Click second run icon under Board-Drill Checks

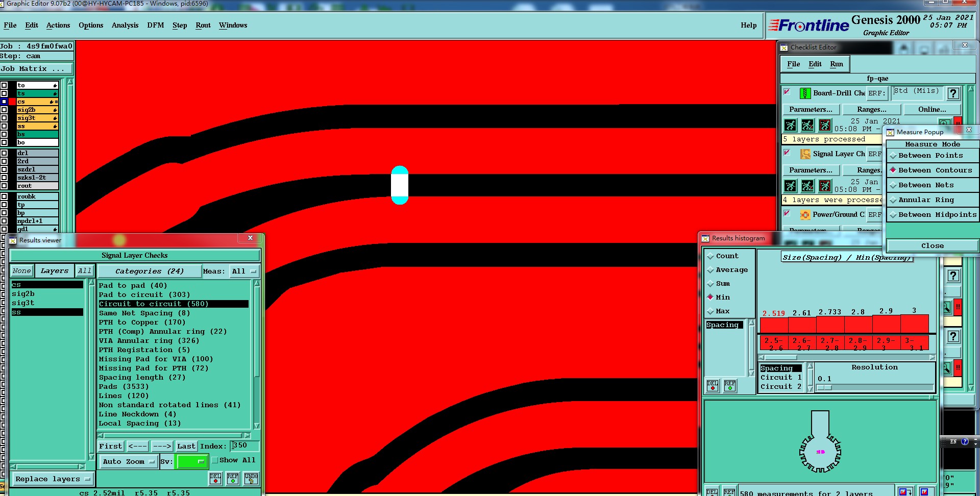807,125
